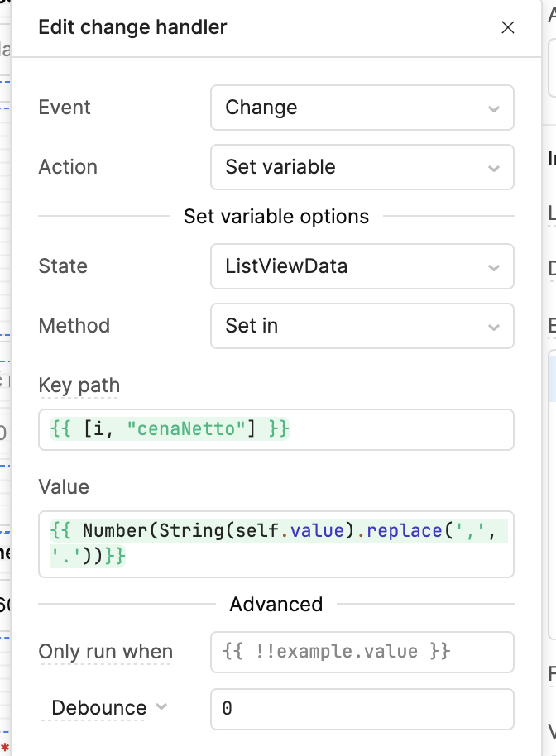
Task: Focus the Key path code input
Action: point(276,430)
